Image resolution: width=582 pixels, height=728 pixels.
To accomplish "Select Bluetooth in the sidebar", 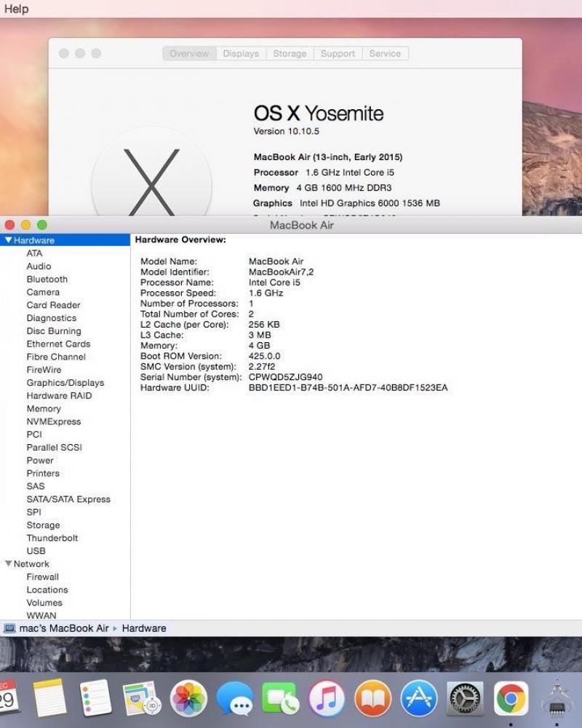I will tap(47, 279).
